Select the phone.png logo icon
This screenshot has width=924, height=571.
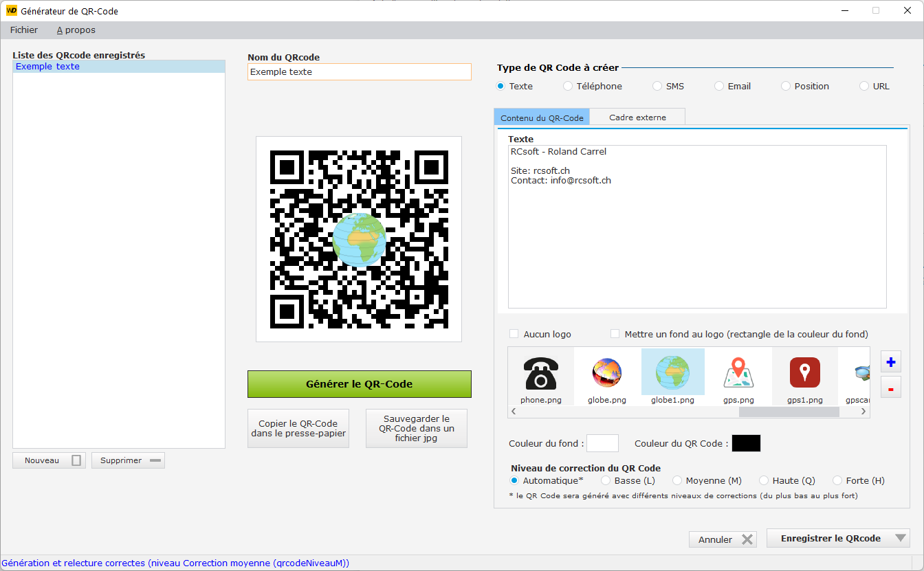[540, 374]
